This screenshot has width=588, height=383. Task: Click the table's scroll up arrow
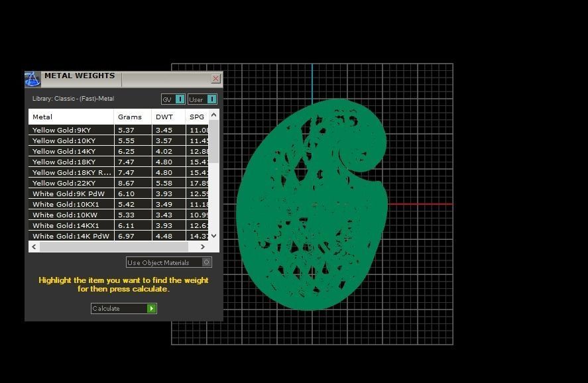click(x=213, y=115)
